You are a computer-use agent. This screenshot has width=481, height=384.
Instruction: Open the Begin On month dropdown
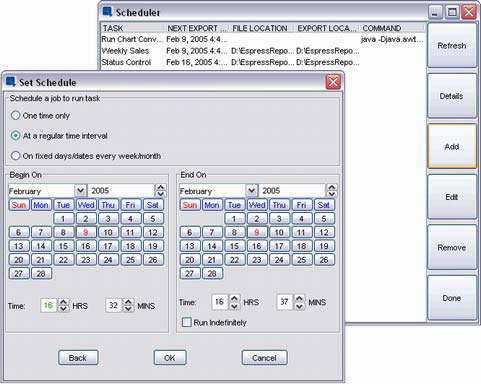coord(80,191)
